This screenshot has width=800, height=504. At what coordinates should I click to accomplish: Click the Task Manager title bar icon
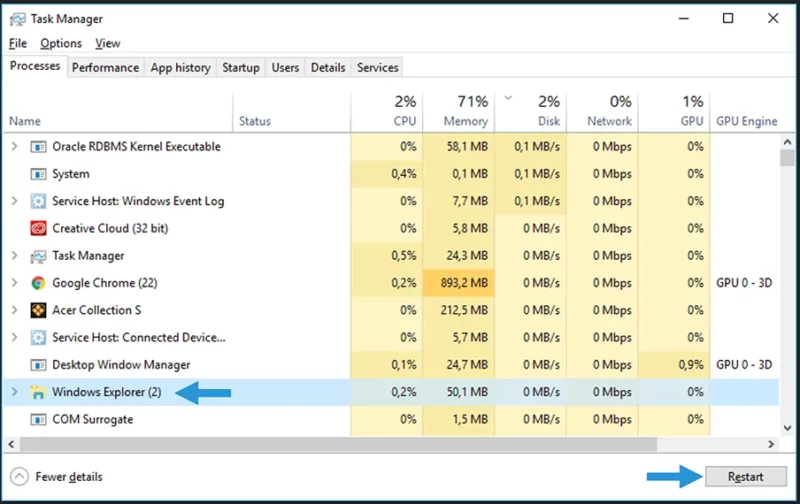pyautogui.click(x=17, y=19)
